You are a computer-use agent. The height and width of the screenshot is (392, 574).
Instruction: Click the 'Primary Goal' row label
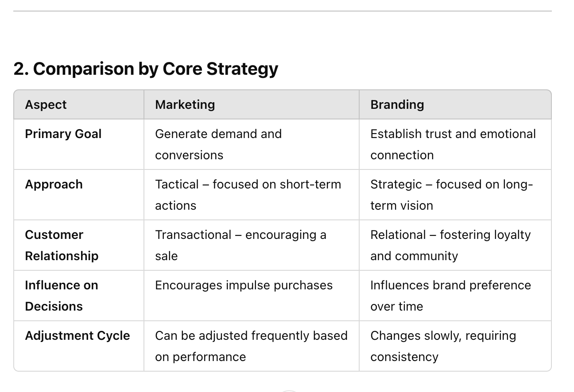click(x=63, y=134)
